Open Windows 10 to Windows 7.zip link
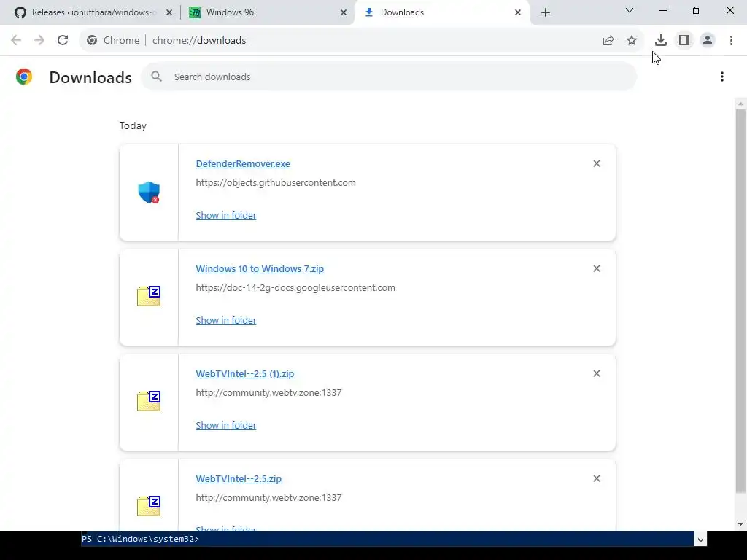The width and height of the screenshot is (747, 560). pyautogui.click(x=260, y=268)
